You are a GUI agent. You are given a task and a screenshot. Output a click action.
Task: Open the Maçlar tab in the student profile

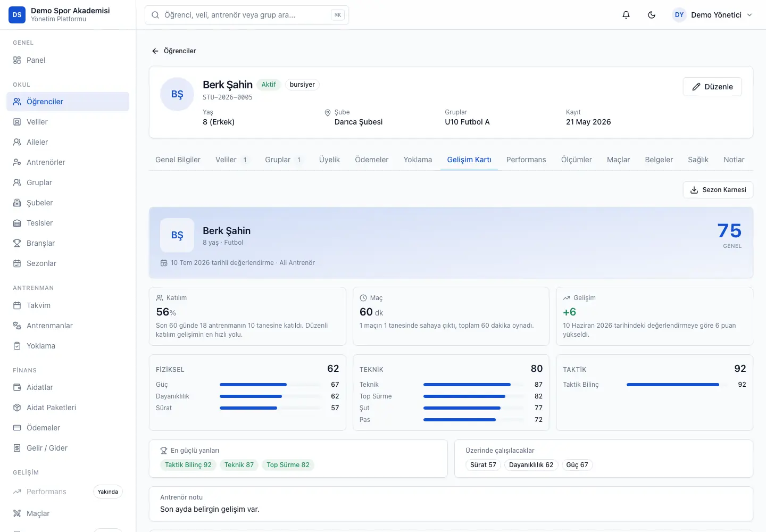(x=619, y=160)
